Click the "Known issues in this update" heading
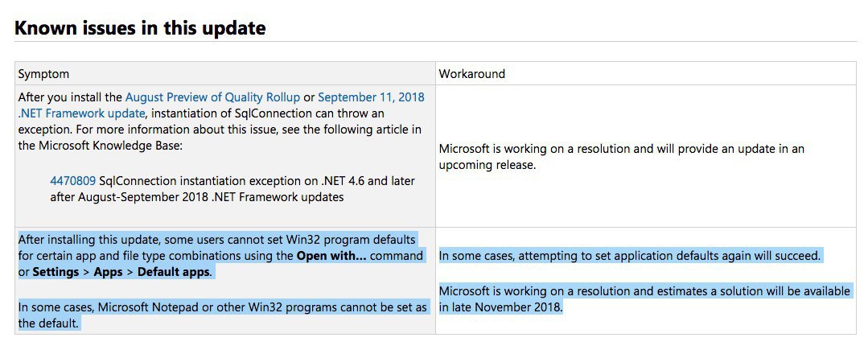 140,28
